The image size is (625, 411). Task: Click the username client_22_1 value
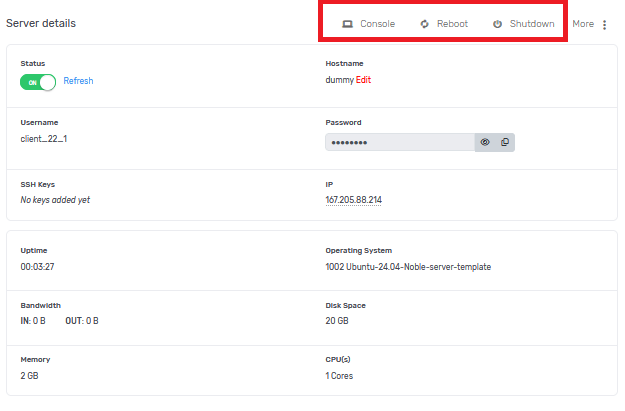[44, 139]
